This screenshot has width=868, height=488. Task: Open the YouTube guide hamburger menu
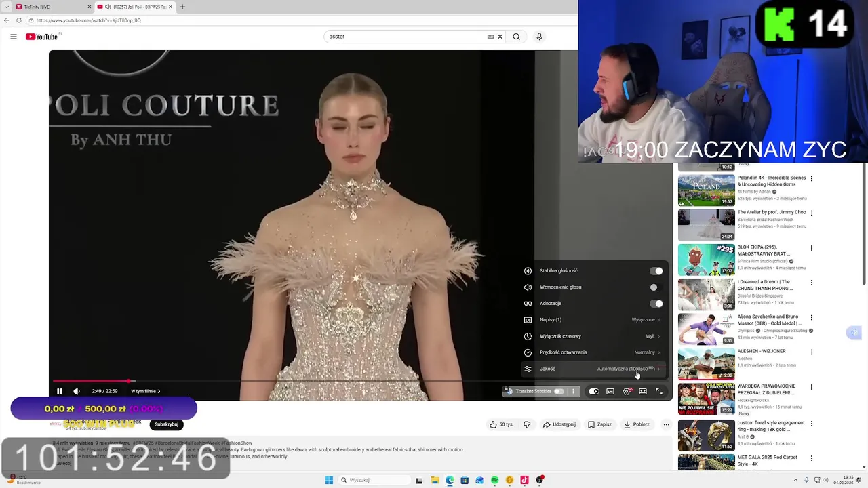point(13,37)
